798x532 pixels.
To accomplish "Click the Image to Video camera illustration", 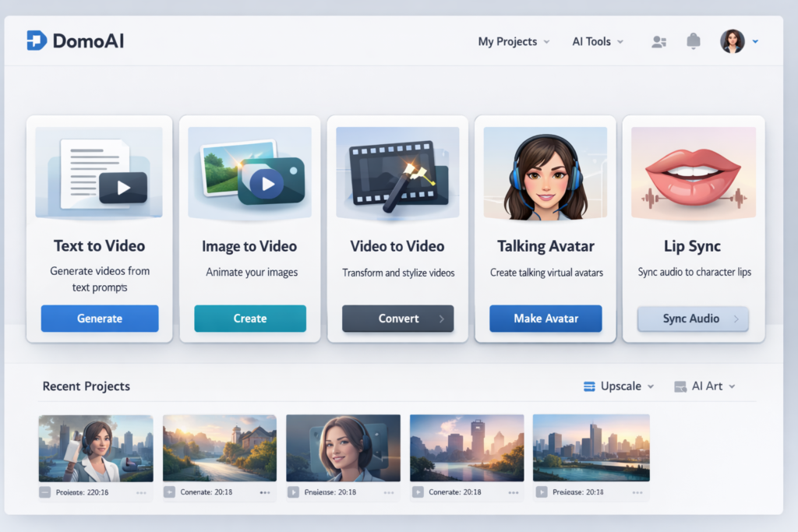I will pyautogui.click(x=250, y=173).
